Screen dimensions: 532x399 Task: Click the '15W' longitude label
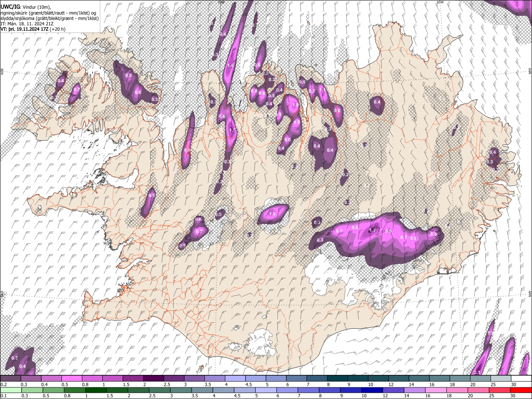tap(441, 2)
